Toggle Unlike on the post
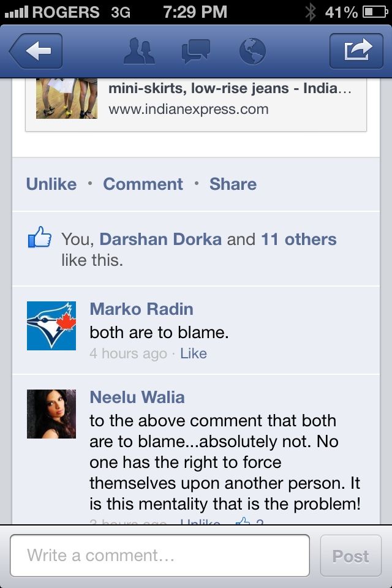This screenshot has width=392, height=588. click(x=51, y=184)
